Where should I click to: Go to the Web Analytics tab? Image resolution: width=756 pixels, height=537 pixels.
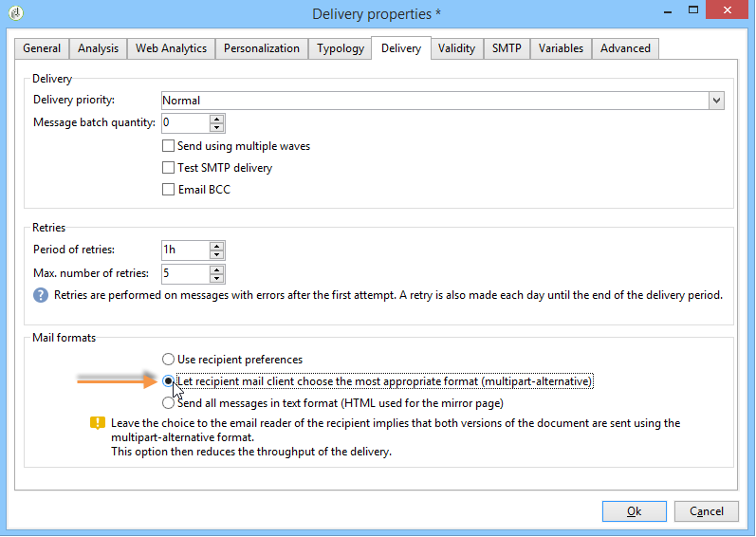(x=171, y=48)
